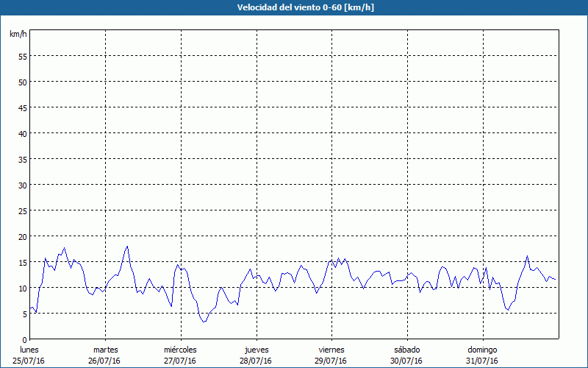
Task: Click the lowest wind dip on miércoles
Action: tap(204, 322)
